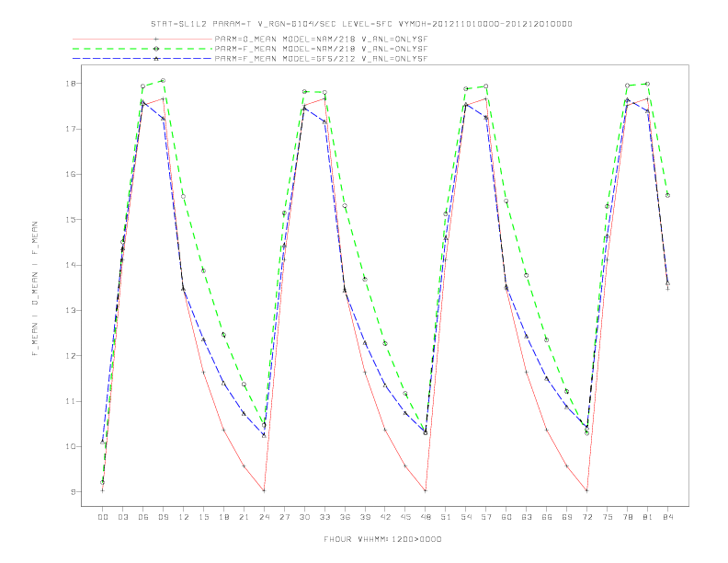Click x-axis tick label 78
Viewport: 728px width, 563px height.
tap(628, 517)
